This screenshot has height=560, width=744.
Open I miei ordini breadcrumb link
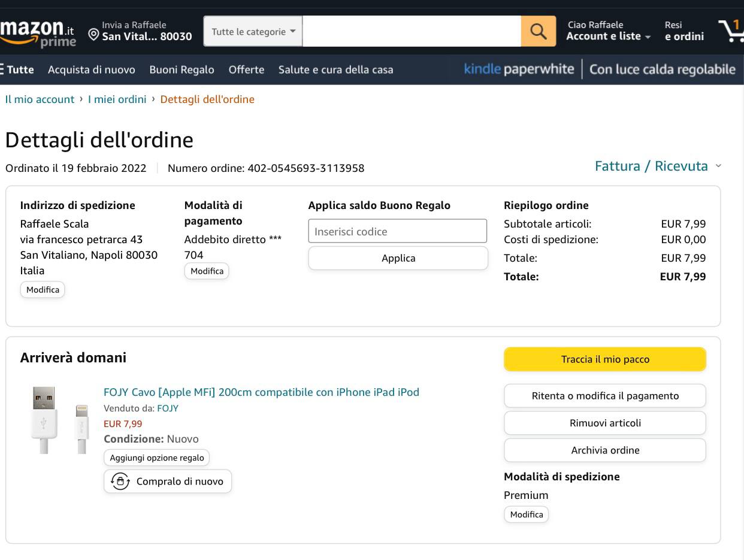point(117,99)
